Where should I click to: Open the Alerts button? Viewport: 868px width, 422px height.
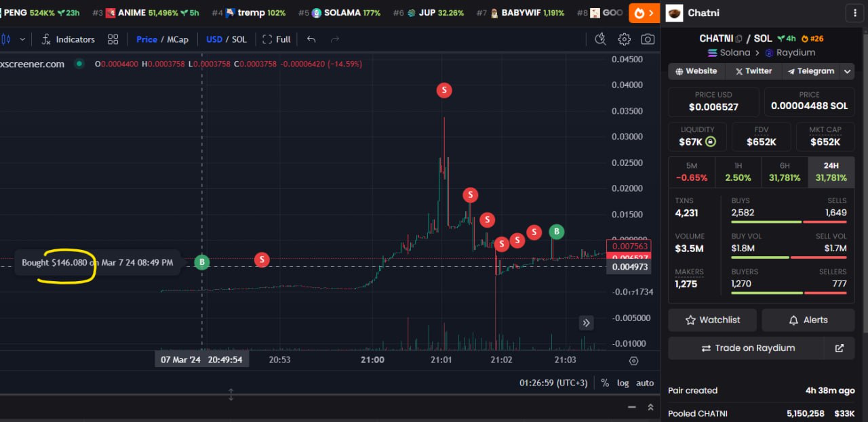coord(808,320)
